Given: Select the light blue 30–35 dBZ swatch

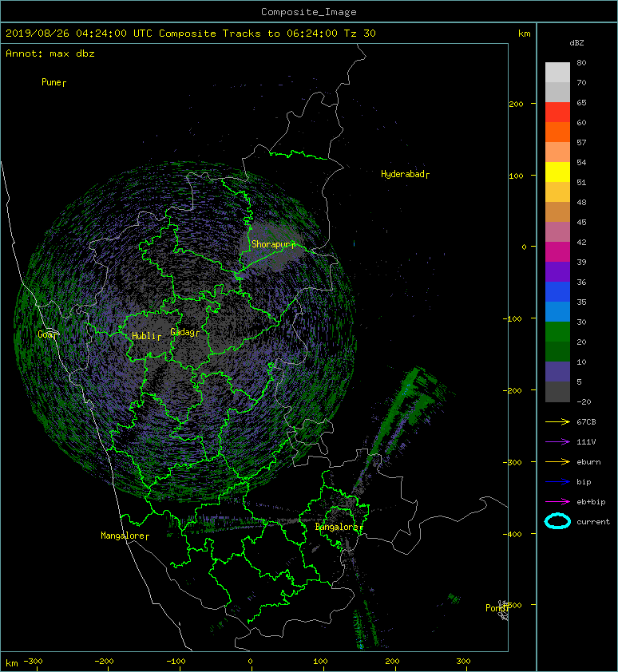Looking at the screenshot, I should [x=557, y=312].
